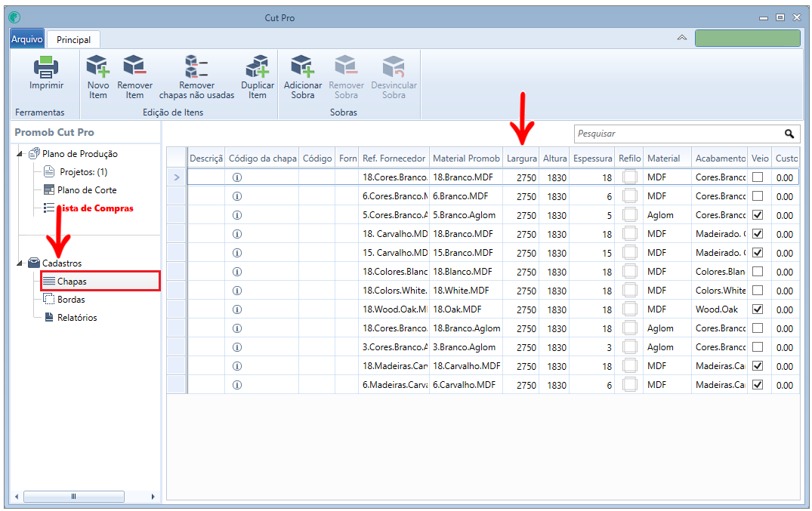Select Bordas under Cadastros

[64, 299]
